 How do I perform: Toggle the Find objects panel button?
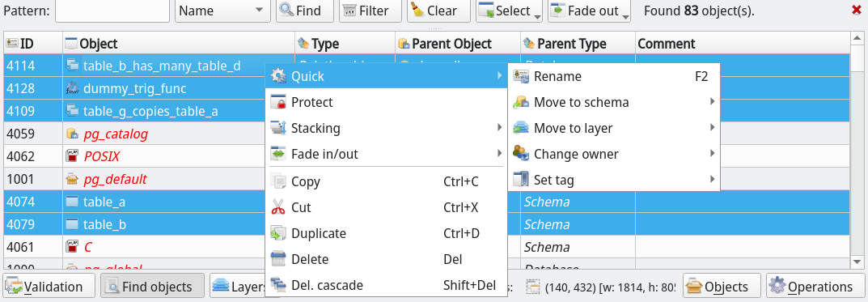(x=152, y=287)
